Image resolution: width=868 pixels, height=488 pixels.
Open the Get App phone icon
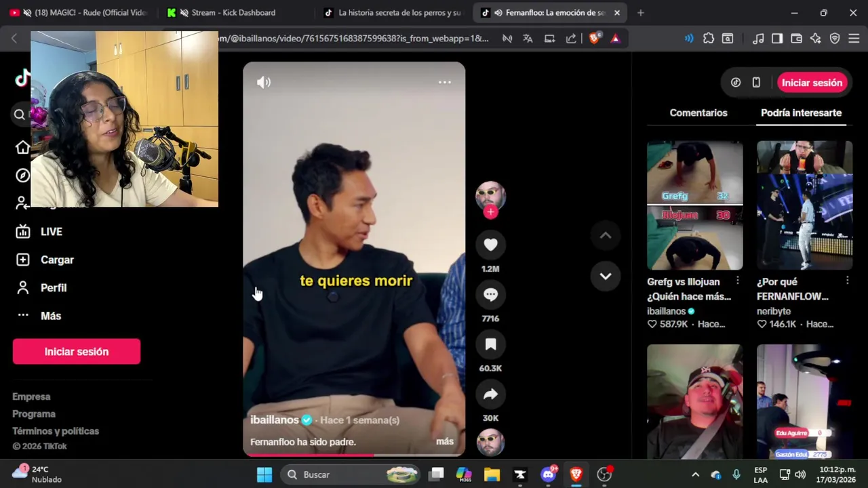tap(756, 83)
